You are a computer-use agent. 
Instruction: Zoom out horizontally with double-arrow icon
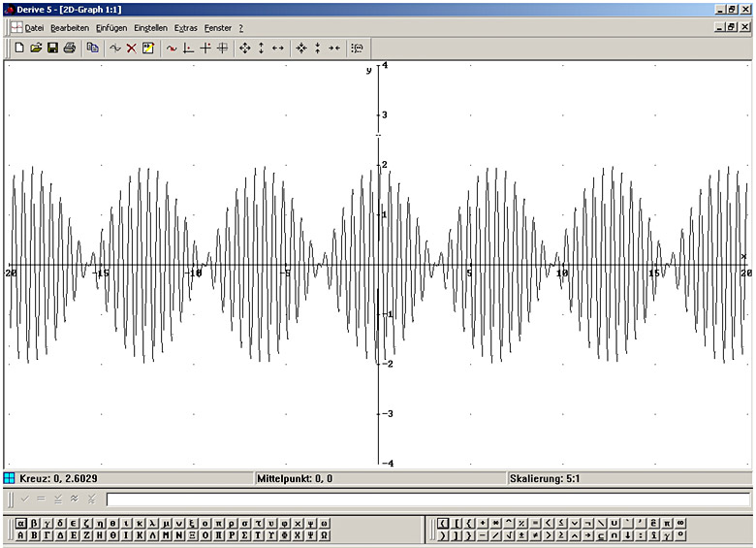click(x=278, y=48)
